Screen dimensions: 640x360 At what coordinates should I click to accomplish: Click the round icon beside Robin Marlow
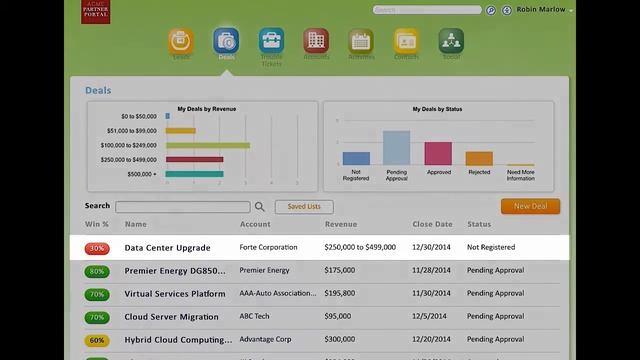[507, 10]
